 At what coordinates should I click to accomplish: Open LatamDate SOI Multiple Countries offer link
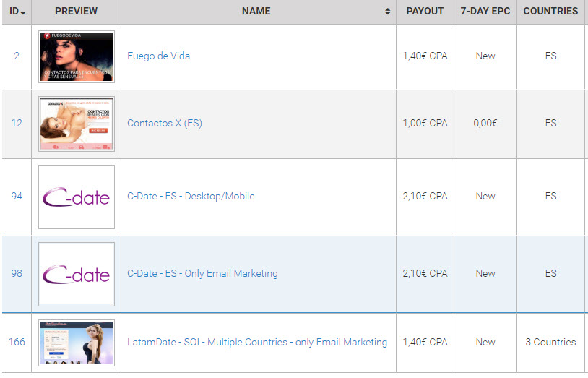point(257,342)
